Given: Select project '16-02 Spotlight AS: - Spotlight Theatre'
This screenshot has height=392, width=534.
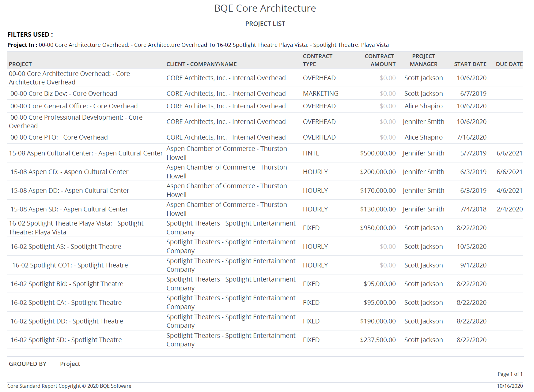Looking at the screenshot, I should [x=66, y=247].
